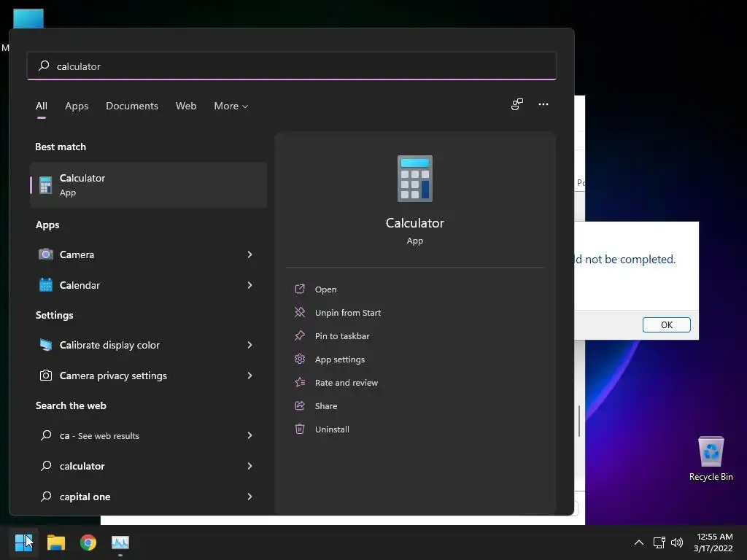Click the Pin to taskbar pin icon
Screen dimensions: 747x560
[300, 335]
